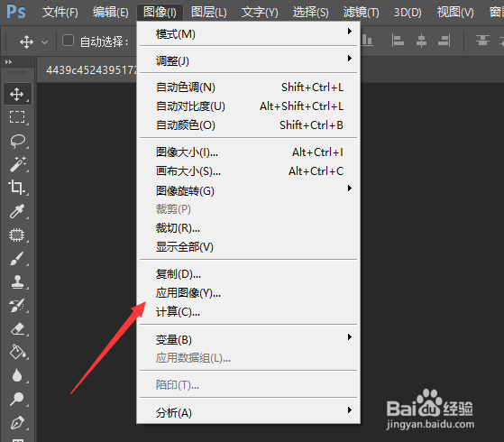Choose 计算(C)... menu item
The image size is (504, 442).
click(x=248, y=312)
